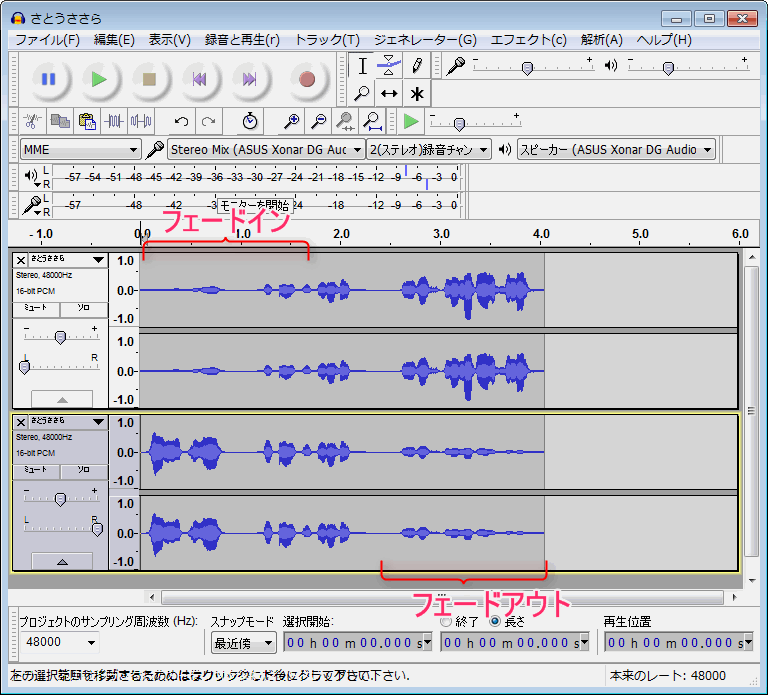Open the 選択開始 time format dropdown
Image resolution: width=768 pixels, height=695 pixels.
pyautogui.click(x=427, y=642)
